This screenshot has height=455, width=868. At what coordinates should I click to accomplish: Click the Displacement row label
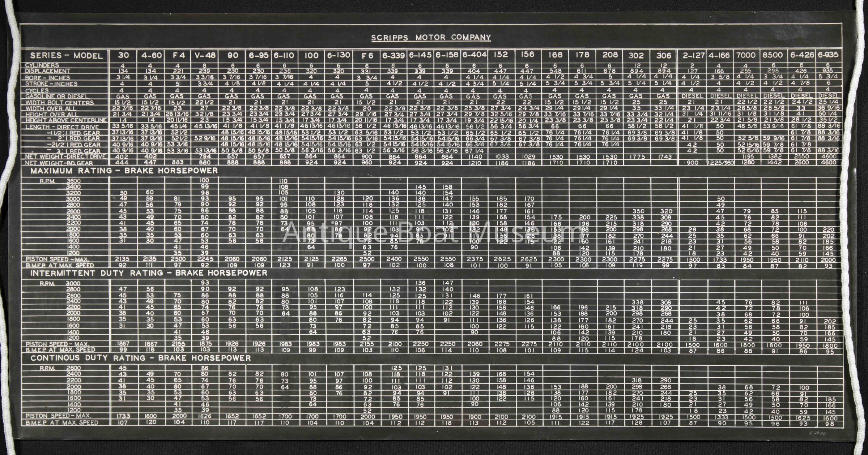click(47, 71)
